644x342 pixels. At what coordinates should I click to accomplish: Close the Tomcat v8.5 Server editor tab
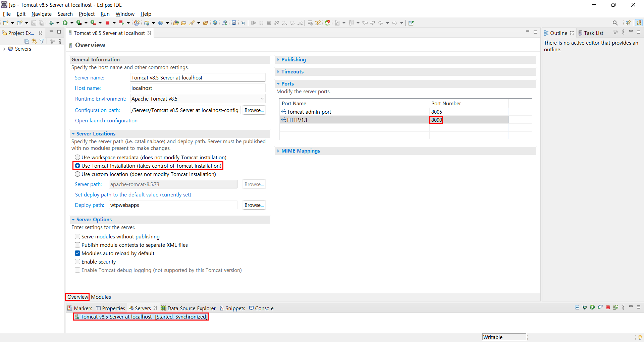click(149, 33)
